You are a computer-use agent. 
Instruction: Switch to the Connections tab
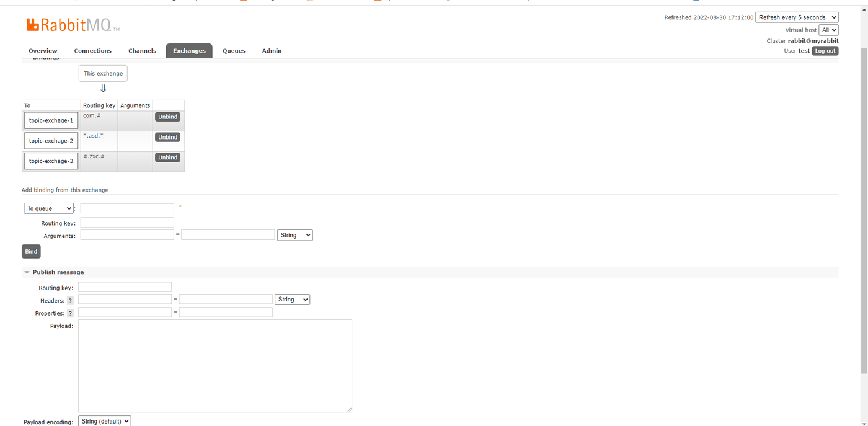[92, 51]
